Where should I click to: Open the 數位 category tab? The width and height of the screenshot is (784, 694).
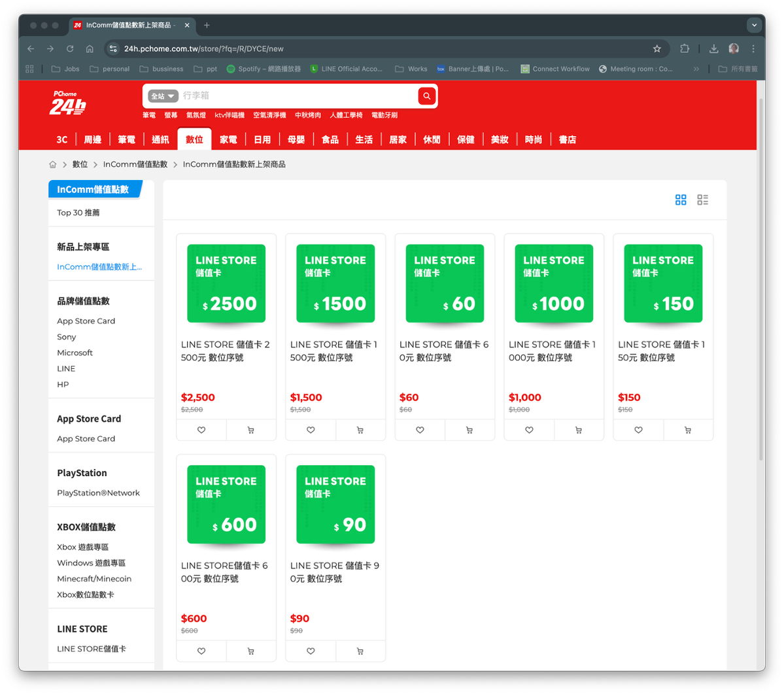(194, 139)
